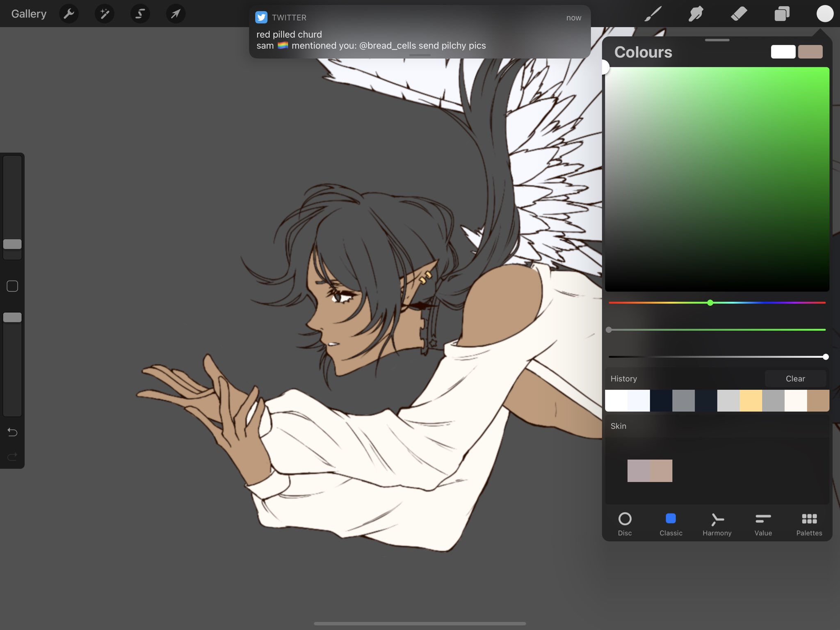
Task: Click the hue slider green handle
Action: 710,303
